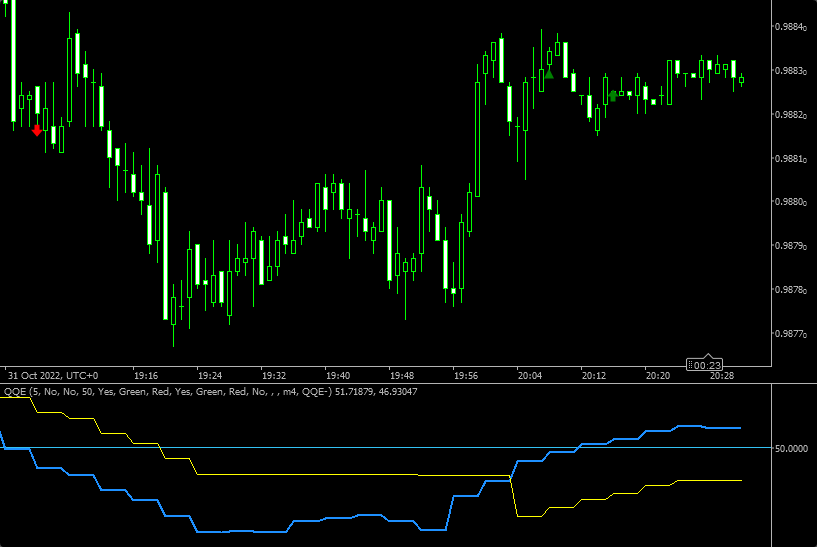Click the dark green up arrow signal

click(612, 96)
